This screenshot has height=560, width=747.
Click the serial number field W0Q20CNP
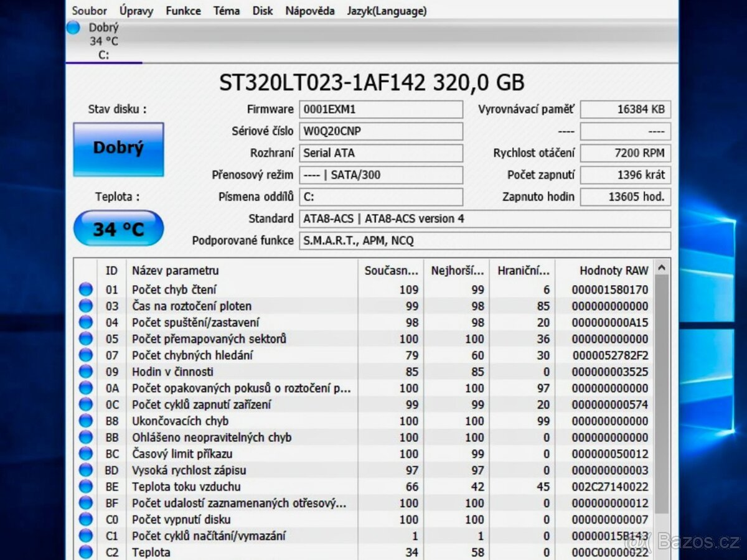[x=381, y=131]
